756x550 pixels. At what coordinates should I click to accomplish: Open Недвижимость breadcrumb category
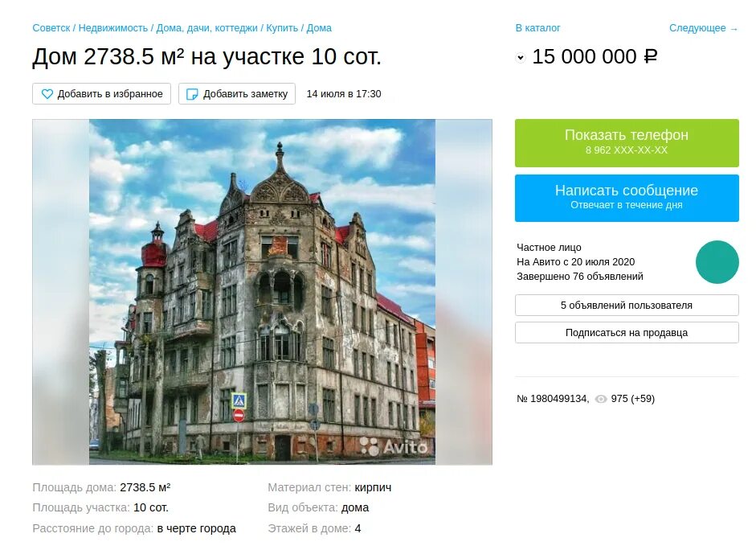pos(112,28)
